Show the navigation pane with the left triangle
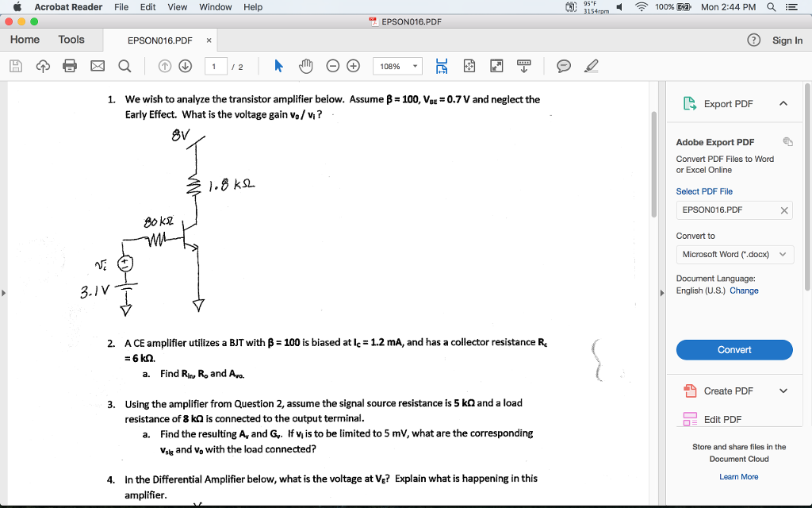Viewport: 812px width, 508px height. pos(5,292)
